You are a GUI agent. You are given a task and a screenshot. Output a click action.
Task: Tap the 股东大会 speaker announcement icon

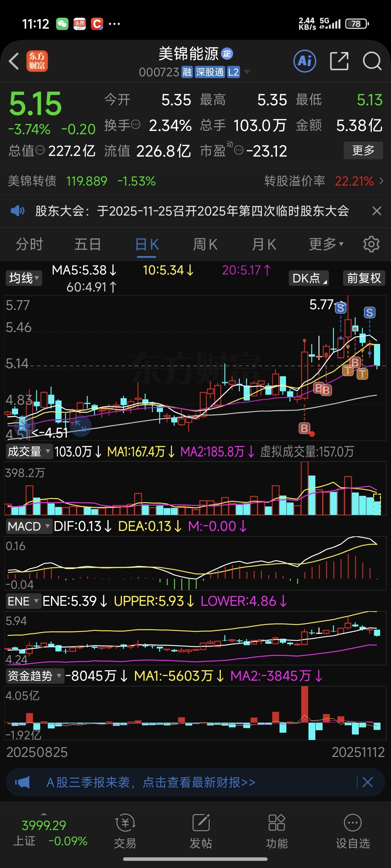click(x=18, y=211)
